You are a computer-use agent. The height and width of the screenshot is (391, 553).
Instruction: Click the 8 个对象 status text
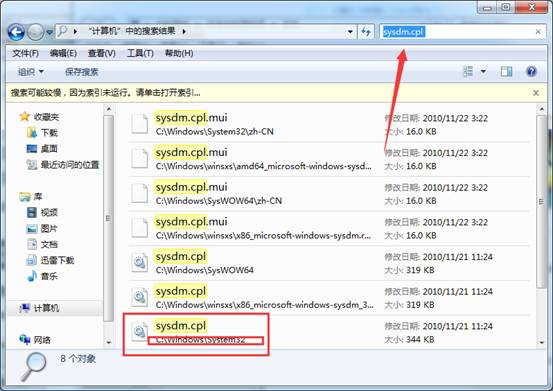78,359
